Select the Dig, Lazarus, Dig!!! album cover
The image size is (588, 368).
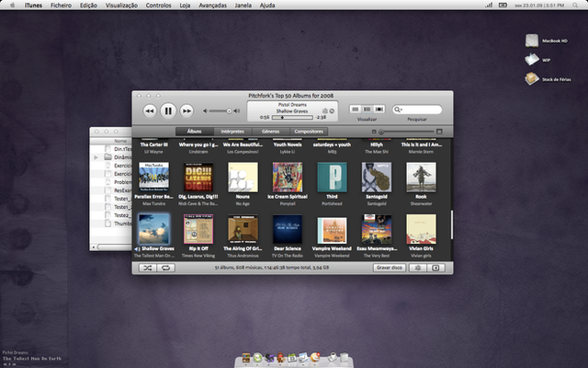pyautogui.click(x=198, y=178)
